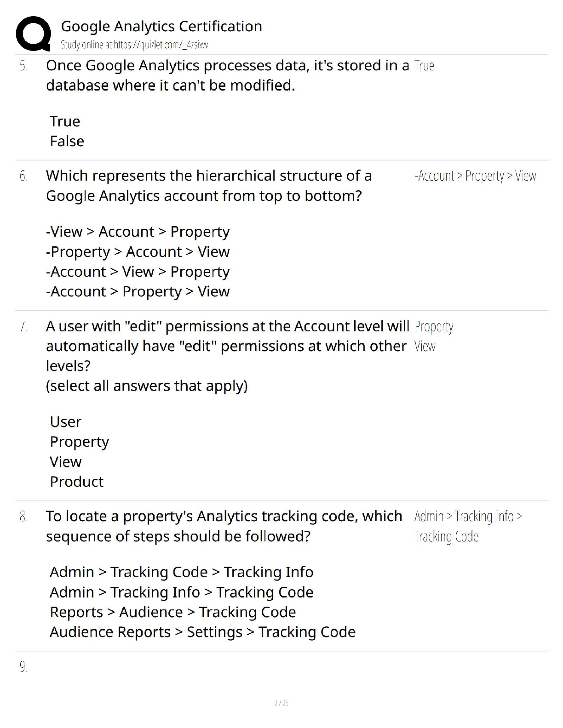Choose "-Account > Property > View" option in list
The image size is (563, 728).
(x=138, y=291)
